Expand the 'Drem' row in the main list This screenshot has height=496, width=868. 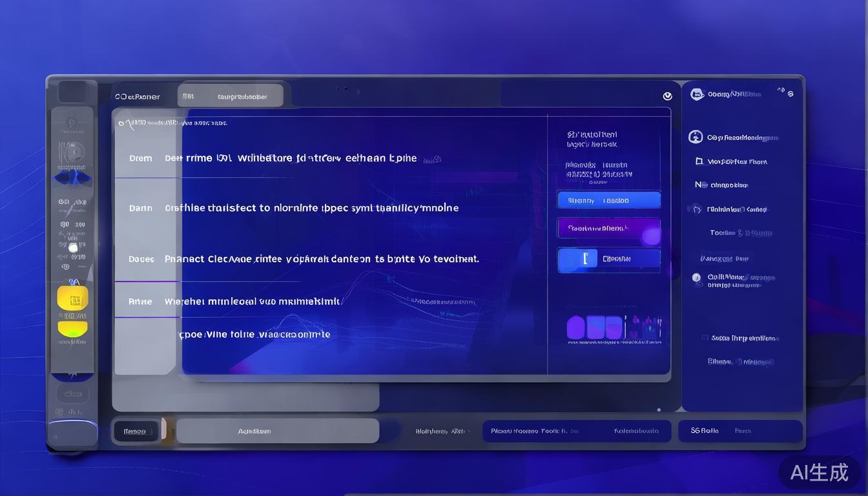pos(141,158)
